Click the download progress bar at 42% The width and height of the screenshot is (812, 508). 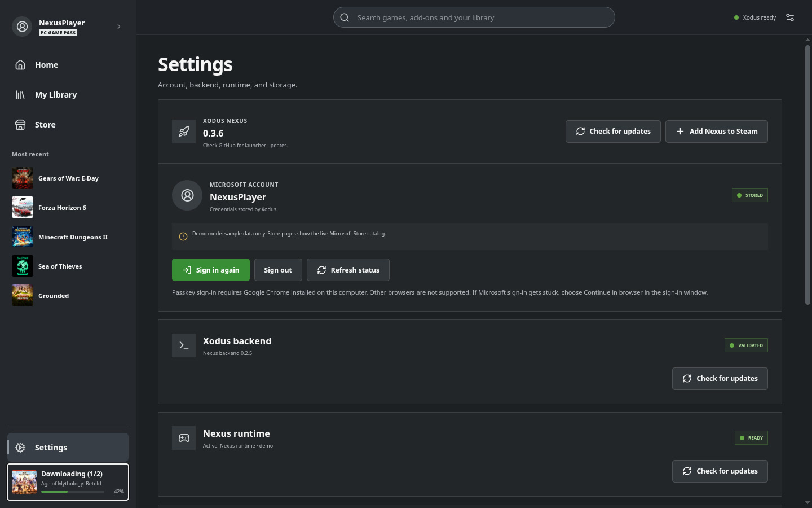[x=73, y=492]
